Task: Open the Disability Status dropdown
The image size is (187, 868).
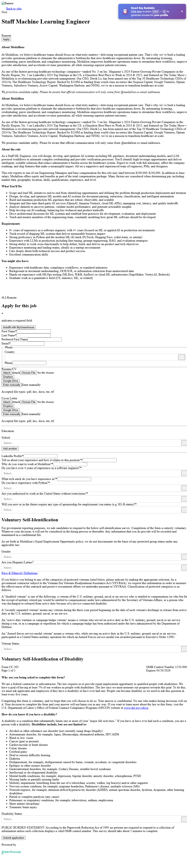Action: (x=184, y=819)
